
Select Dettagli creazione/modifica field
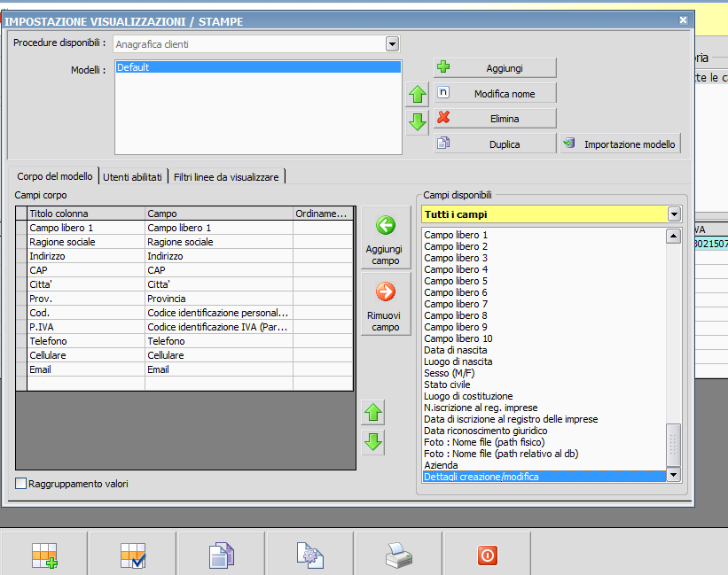[x=544, y=477]
